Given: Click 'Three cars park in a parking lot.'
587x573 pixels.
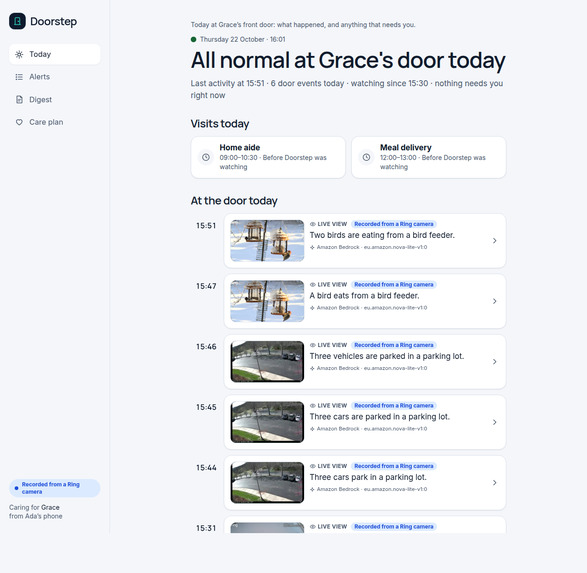Looking at the screenshot, I should 368,477.
